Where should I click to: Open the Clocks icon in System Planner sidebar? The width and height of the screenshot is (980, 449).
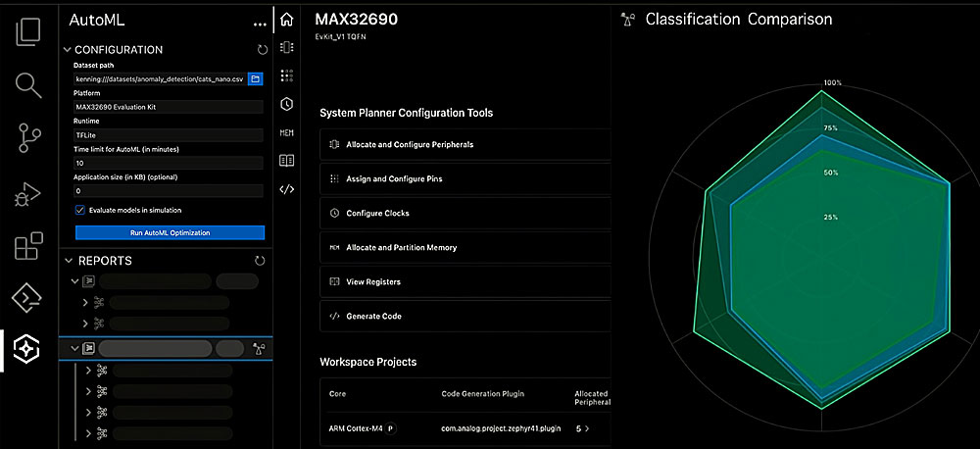pos(286,104)
